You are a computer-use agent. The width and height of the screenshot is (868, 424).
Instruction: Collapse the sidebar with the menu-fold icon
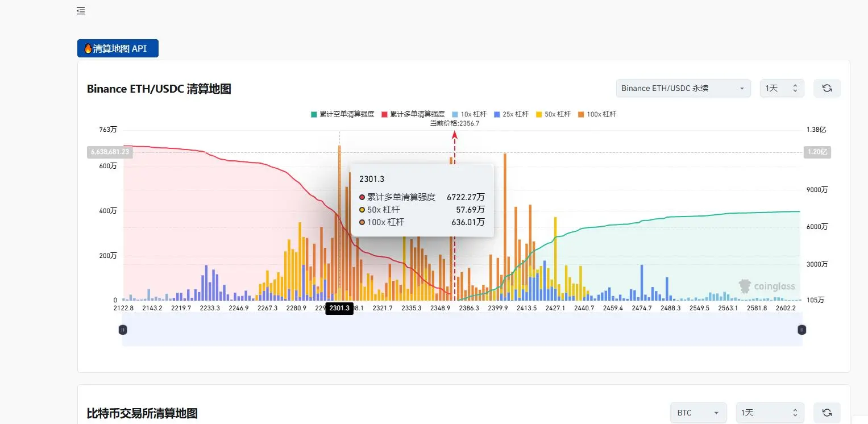81,11
